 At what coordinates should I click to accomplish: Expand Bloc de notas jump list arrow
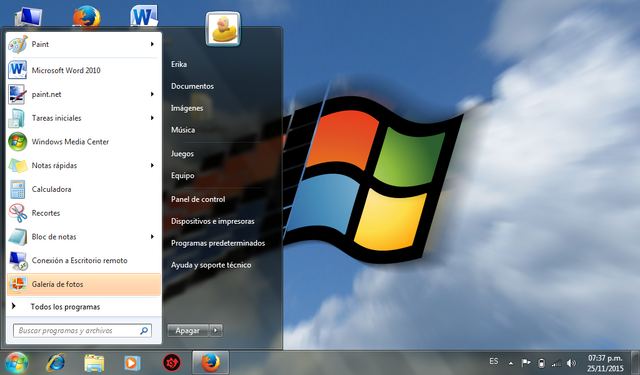152,237
